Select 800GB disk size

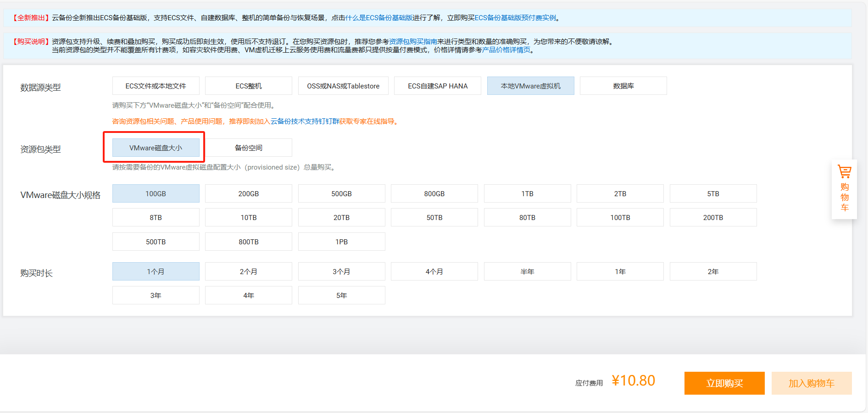(x=434, y=193)
